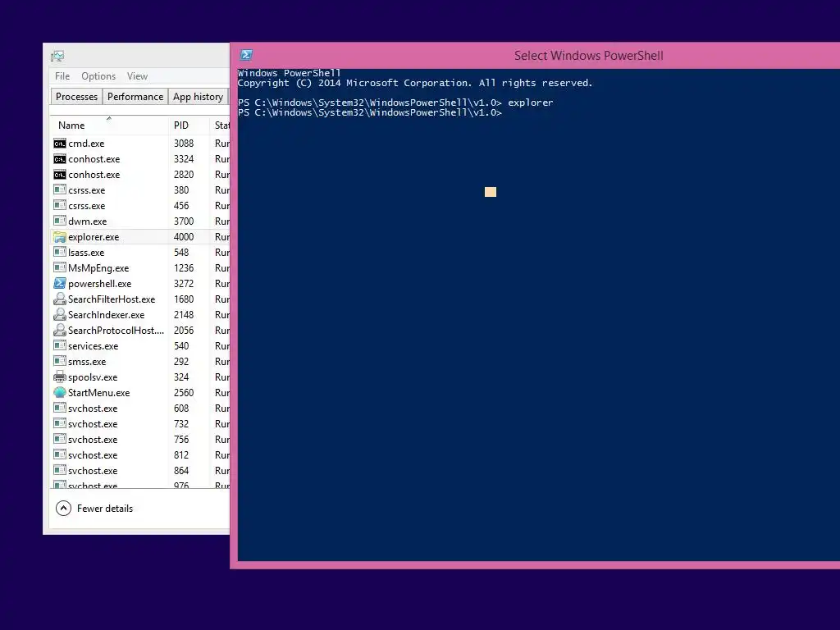Click PID value 548 for lsass.exe
The height and width of the screenshot is (630, 840).
[x=181, y=253]
